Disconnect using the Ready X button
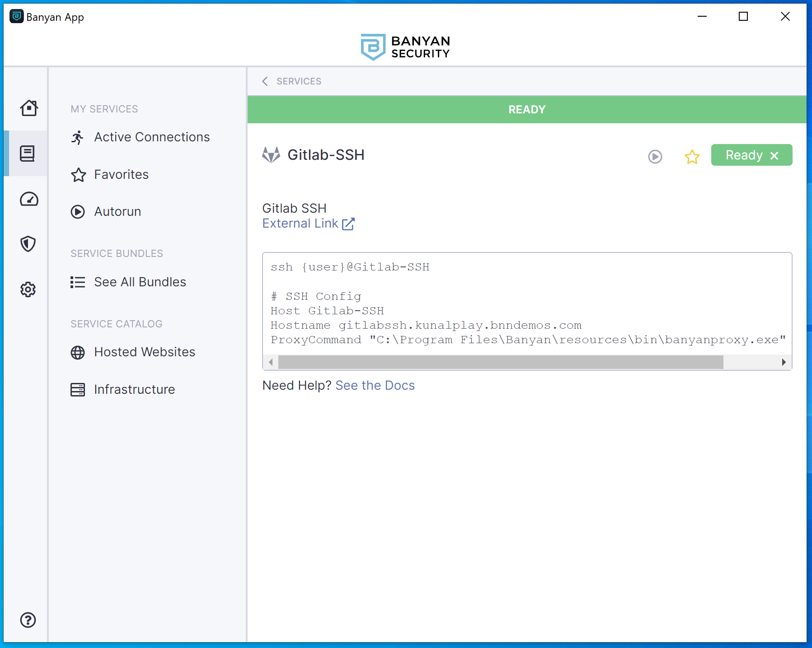The image size is (812, 648). click(x=751, y=155)
